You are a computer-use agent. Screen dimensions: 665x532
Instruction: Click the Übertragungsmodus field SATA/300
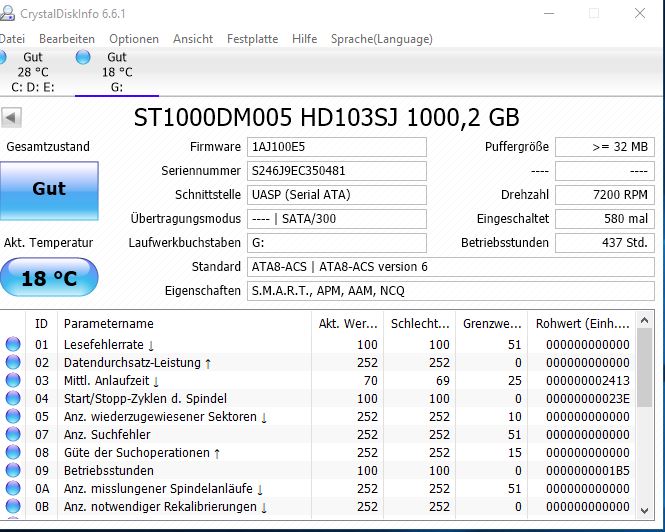tap(337, 219)
